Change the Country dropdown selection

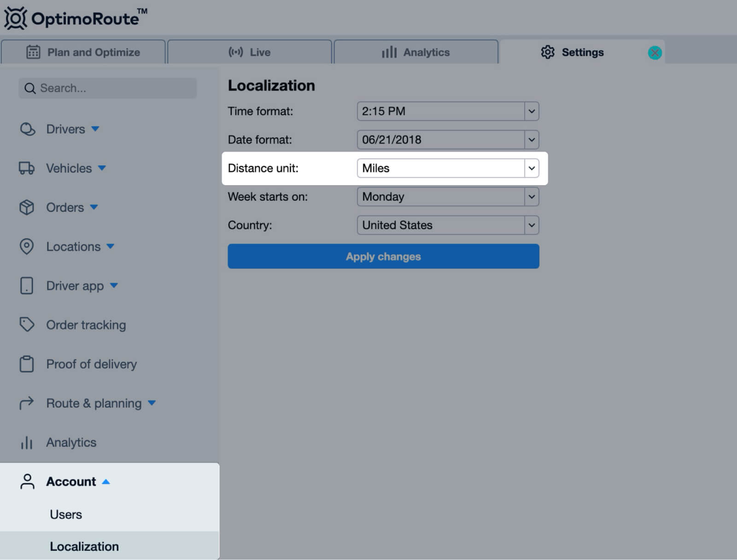pyautogui.click(x=447, y=225)
